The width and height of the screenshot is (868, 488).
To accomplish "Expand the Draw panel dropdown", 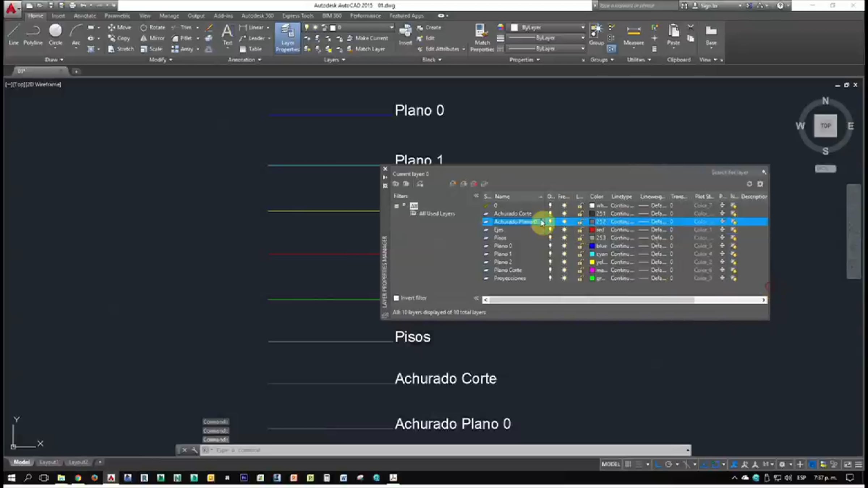I will coord(54,60).
